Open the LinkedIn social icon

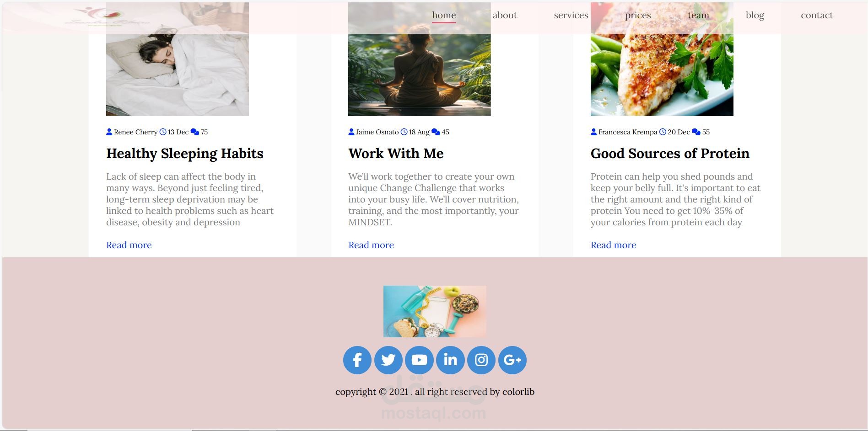[450, 360]
